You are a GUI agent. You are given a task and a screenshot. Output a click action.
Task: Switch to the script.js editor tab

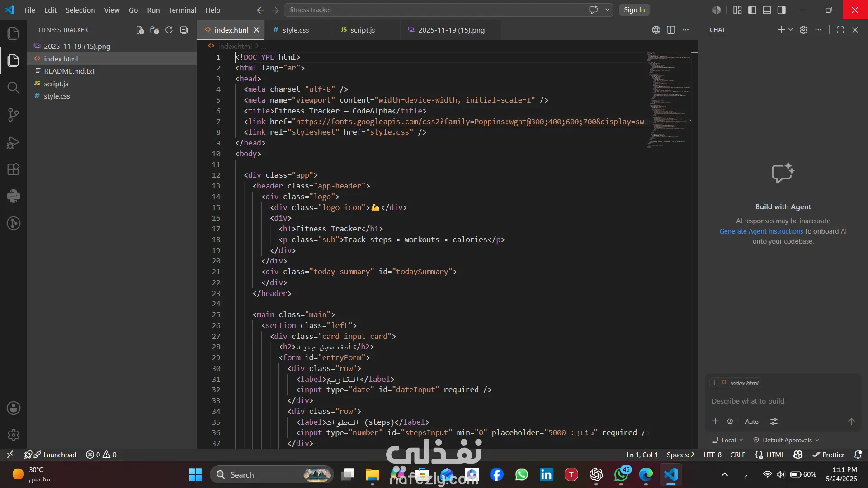point(363,30)
